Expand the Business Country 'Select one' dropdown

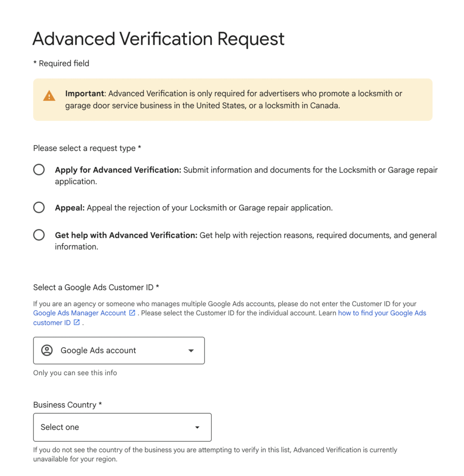coord(122,427)
